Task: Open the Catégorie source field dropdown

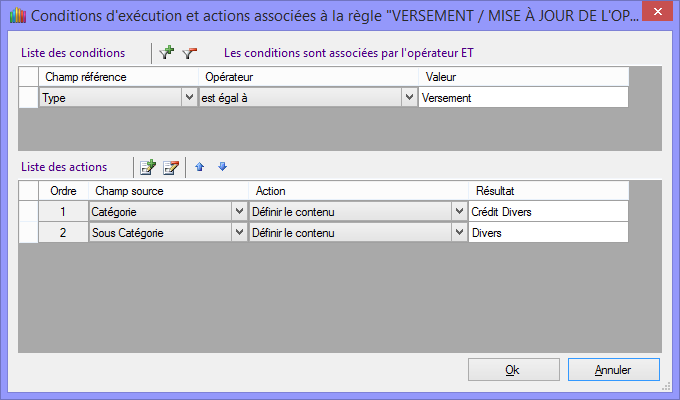Action: click(238, 212)
